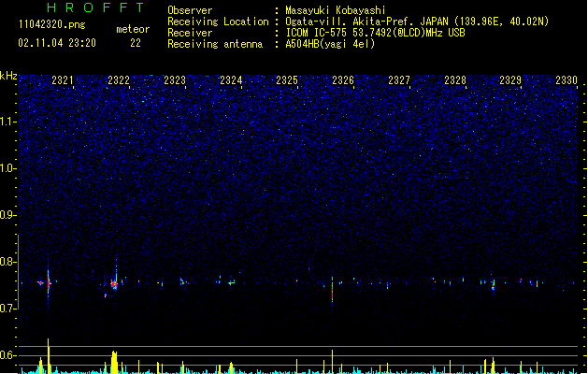Click the kHz axis unit label
The width and height of the screenshot is (588, 374).
coord(8,76)
